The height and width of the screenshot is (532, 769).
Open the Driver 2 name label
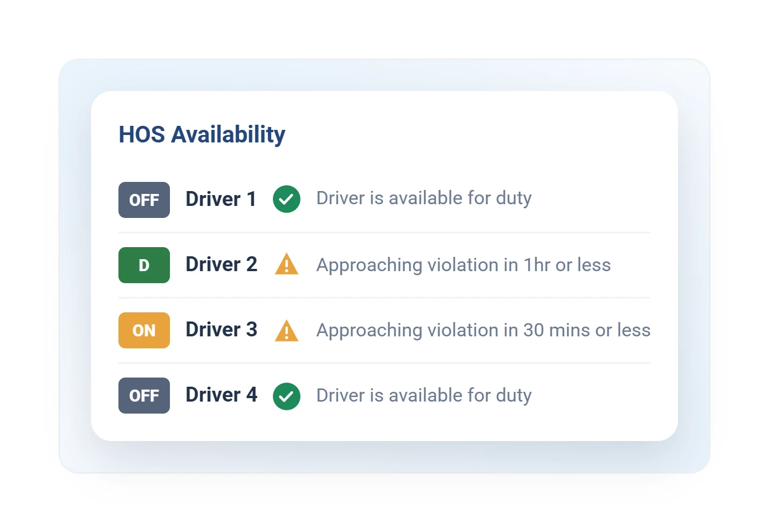click(x=221, y=264)
